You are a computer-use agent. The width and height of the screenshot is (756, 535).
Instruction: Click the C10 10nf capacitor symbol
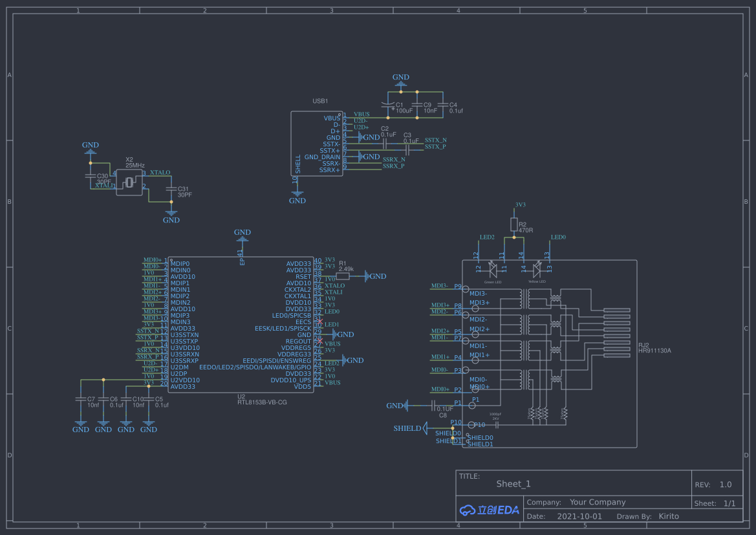point(126,399)
